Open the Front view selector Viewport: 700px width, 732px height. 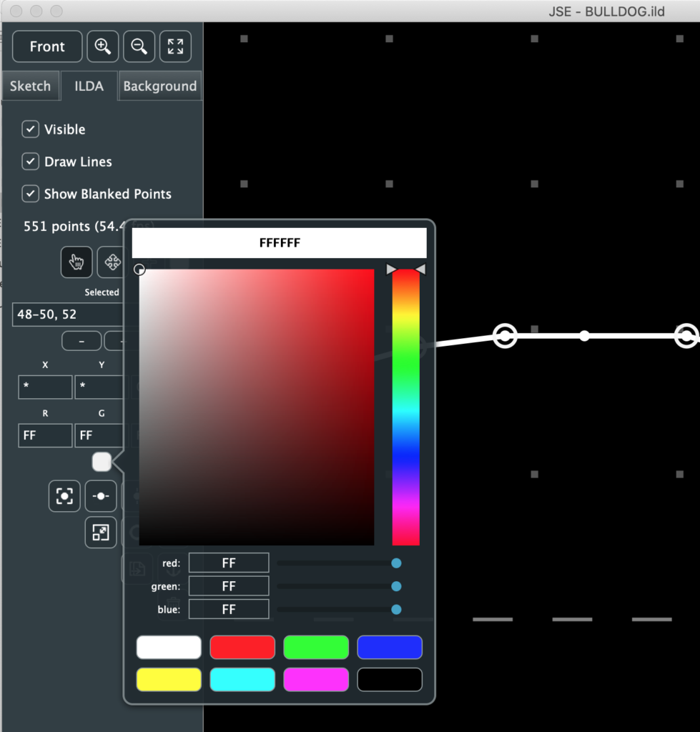click(47, 46)
